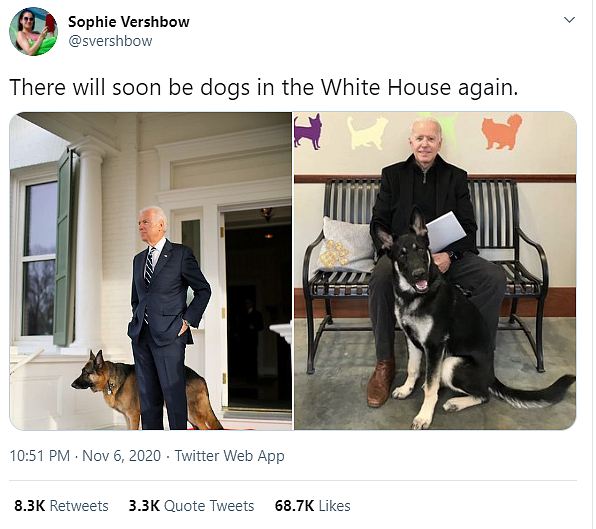Show the 68.7K Likes list
This screenshot has width=596, height=529.
click(x=312, y=506)
